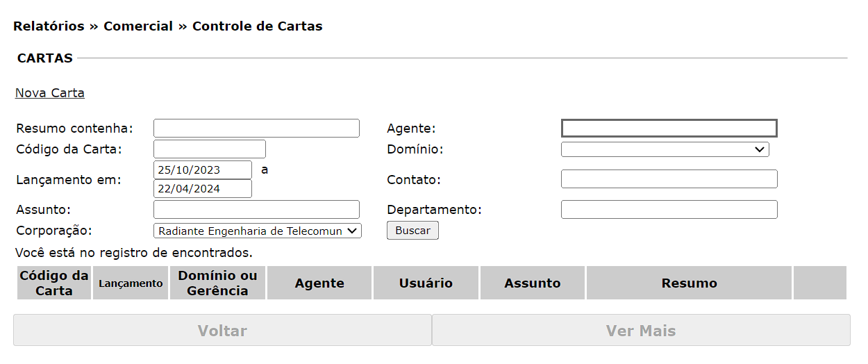
Task: Click the start date field 25/10/2023
Action: click(203, 169)
